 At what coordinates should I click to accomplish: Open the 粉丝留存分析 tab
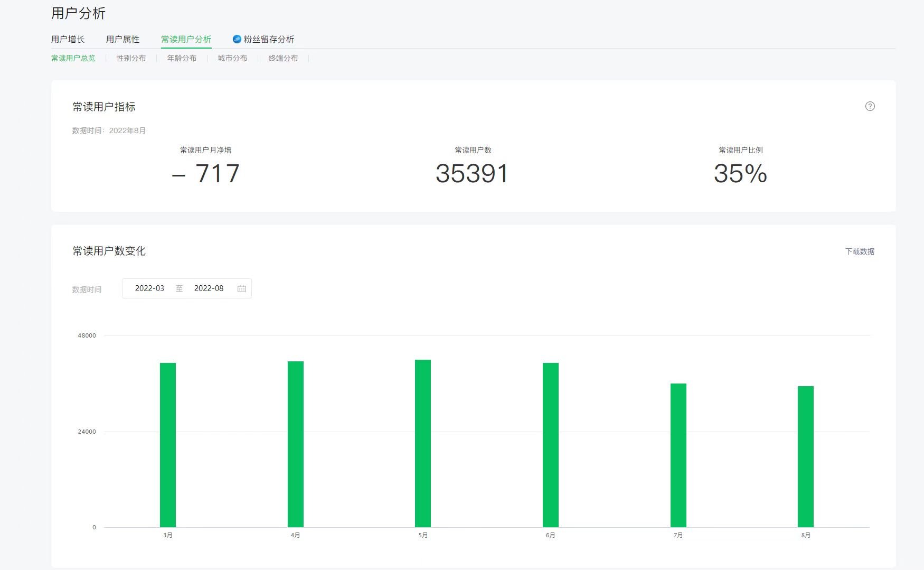[269, 39]
